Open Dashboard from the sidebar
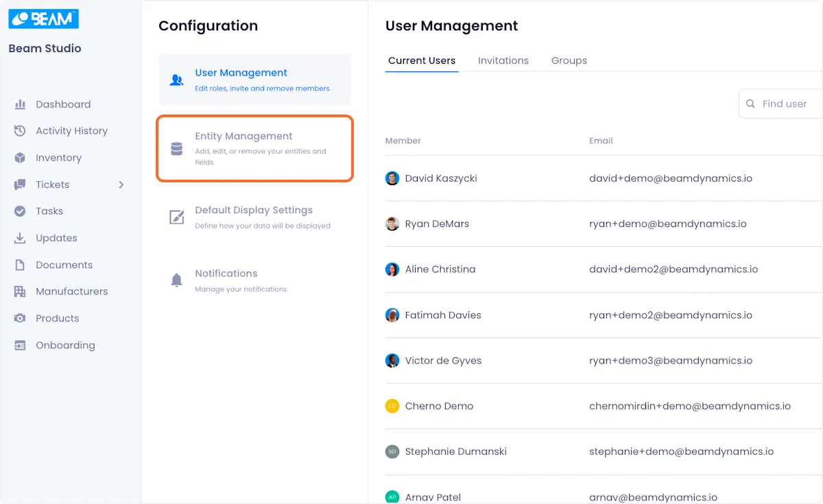 click(x=64, y=104)
